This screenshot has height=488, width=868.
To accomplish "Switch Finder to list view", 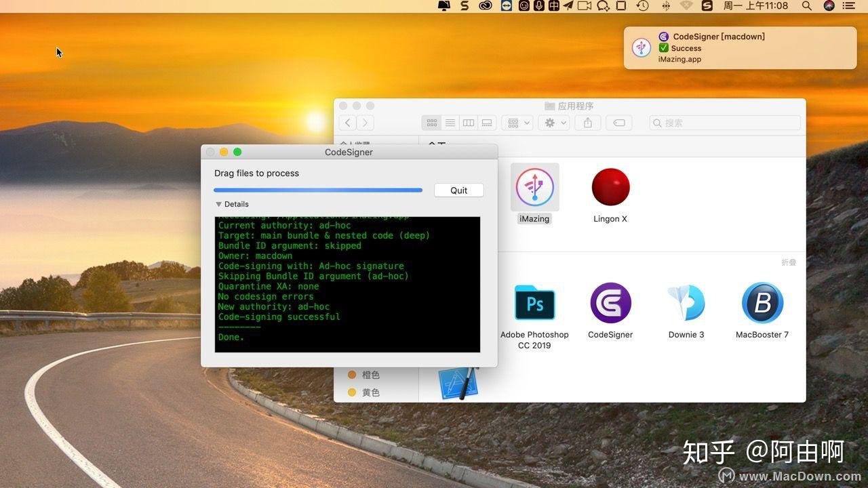I will tap(450, 123).
